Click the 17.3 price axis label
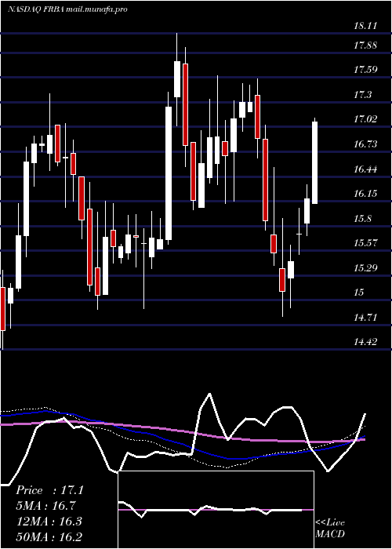This screenshot has width=392, height=549. pyautogui.click(x=362, y=95)
